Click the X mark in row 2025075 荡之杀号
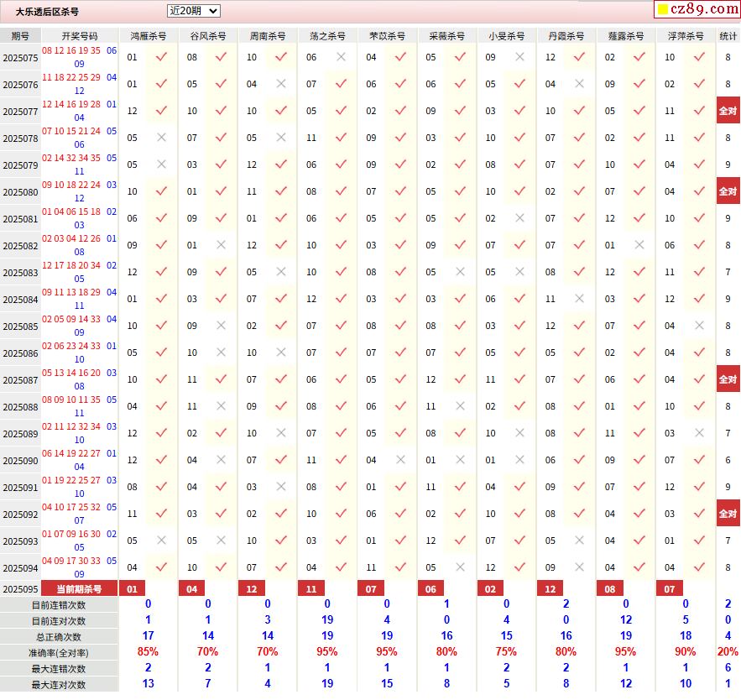This screenshot has height=700, width=741. point(341,57)
